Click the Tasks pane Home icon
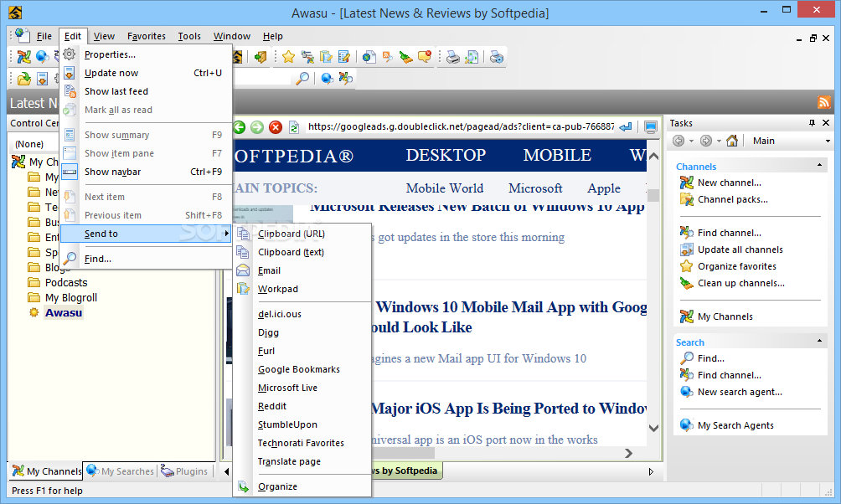841x504 pixels. [732, 141]
